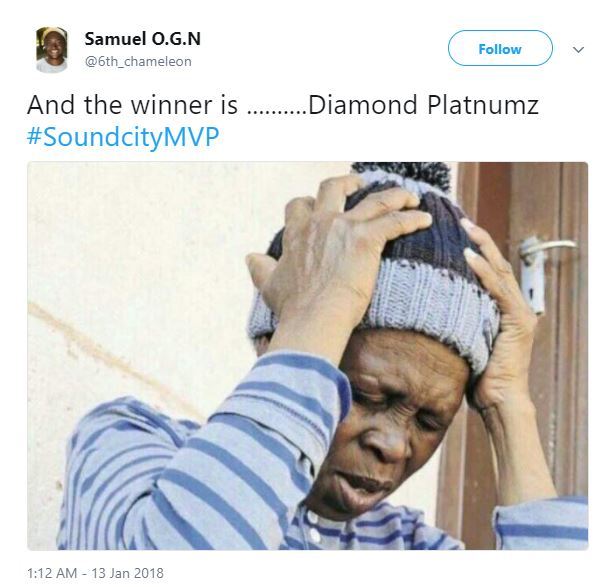Expand the tweet options chevron
The image size is (611, 587).
(578, 50)
